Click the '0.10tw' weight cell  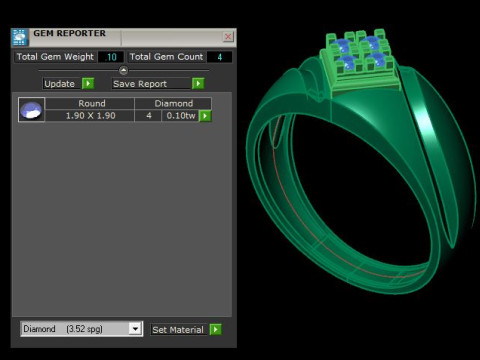pyautogui.click(x=180, y=116)
